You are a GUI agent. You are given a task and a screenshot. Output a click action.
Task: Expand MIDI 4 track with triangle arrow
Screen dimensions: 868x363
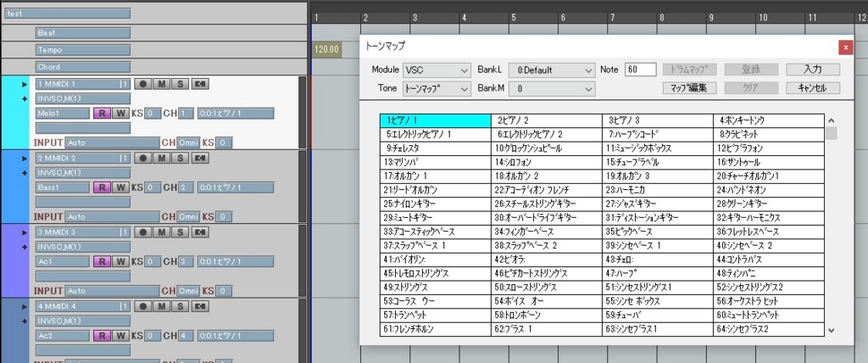[25, 306]
